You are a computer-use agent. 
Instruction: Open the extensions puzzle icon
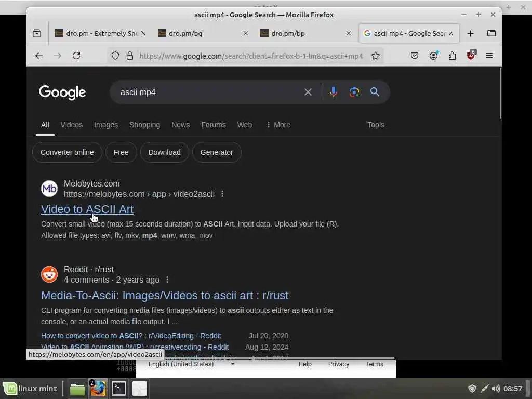pos(452,56)
